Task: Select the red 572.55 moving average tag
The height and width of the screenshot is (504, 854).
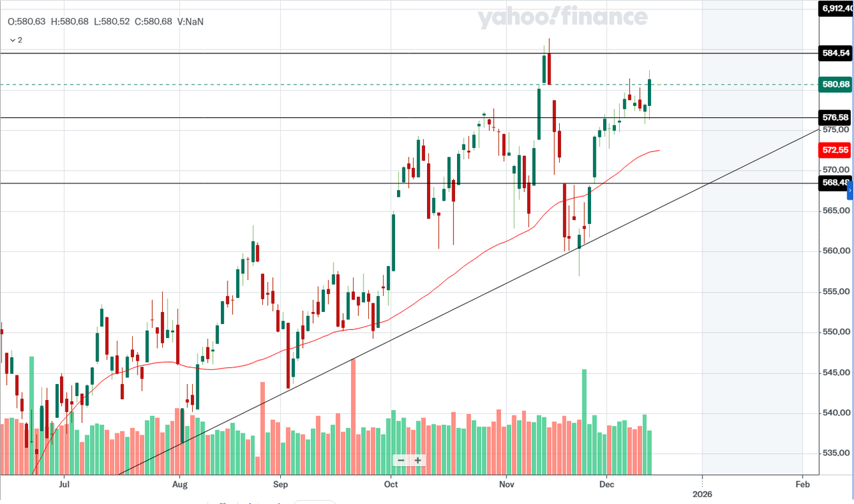Action: [x=835, y=150]
